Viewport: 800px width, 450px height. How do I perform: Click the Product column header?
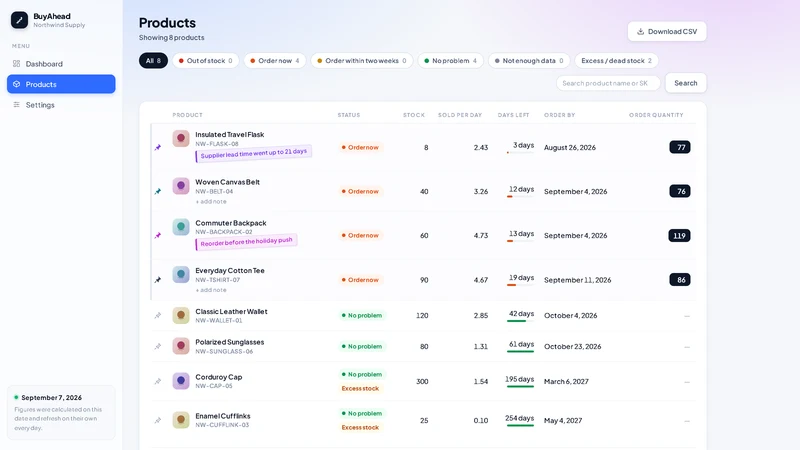(x=187, y=115)
